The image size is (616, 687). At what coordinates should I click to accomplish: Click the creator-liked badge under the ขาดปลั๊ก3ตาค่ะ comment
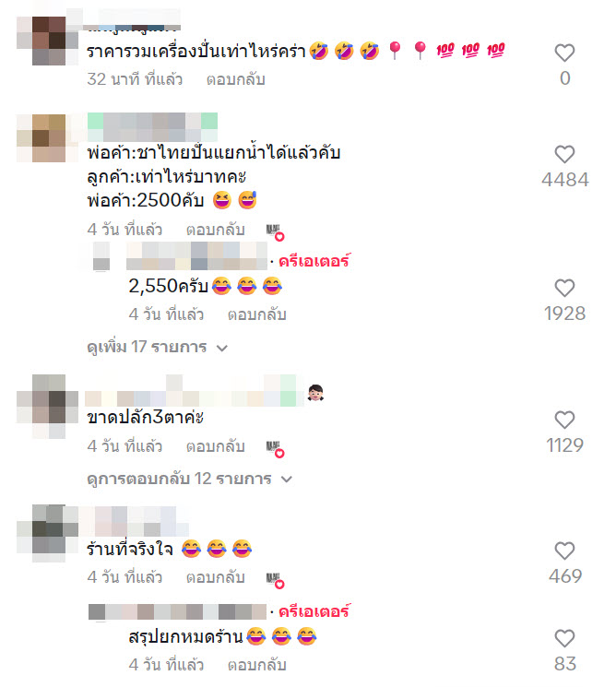[275, 449]
